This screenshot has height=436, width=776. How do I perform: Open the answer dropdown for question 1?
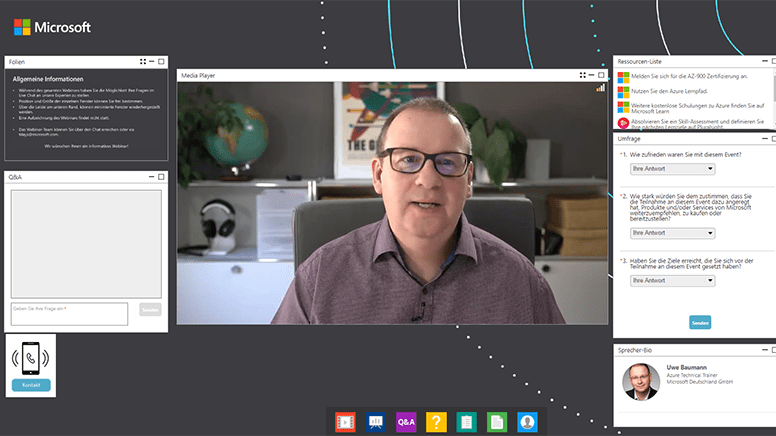[x=672, y=170]
